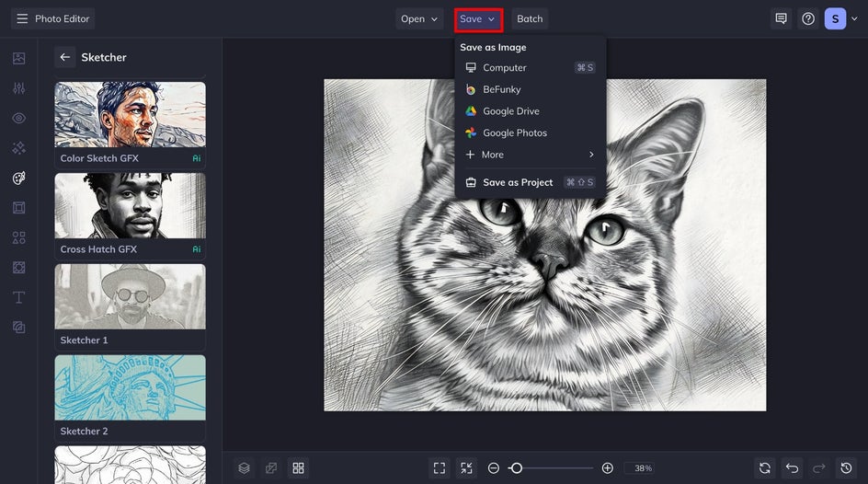Click the fit to screen icon

click(x=440, y=468)
